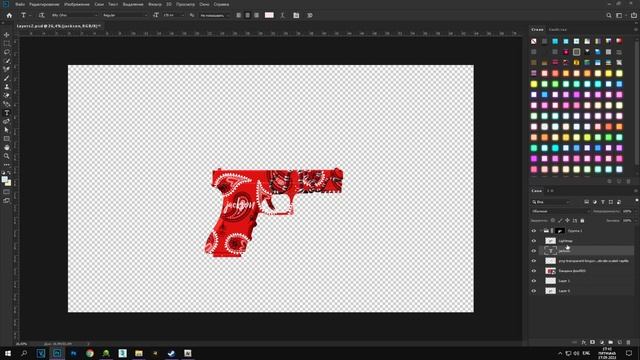The height and width of the screenshot is (360, 640).
Task: Select the Move tool
Action: coord(7,35)
